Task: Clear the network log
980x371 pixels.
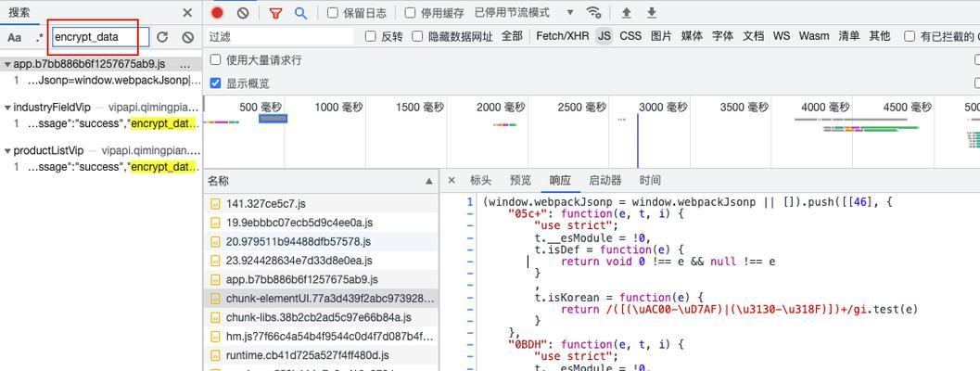Action: pyautogui.click(x=243, y=12)
